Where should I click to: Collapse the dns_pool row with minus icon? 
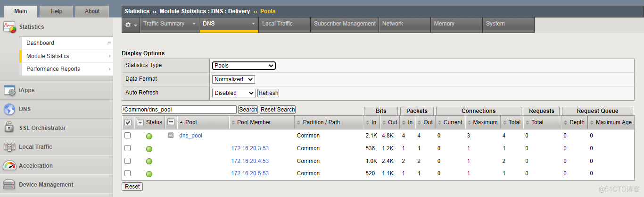click(x=171, y=135)
